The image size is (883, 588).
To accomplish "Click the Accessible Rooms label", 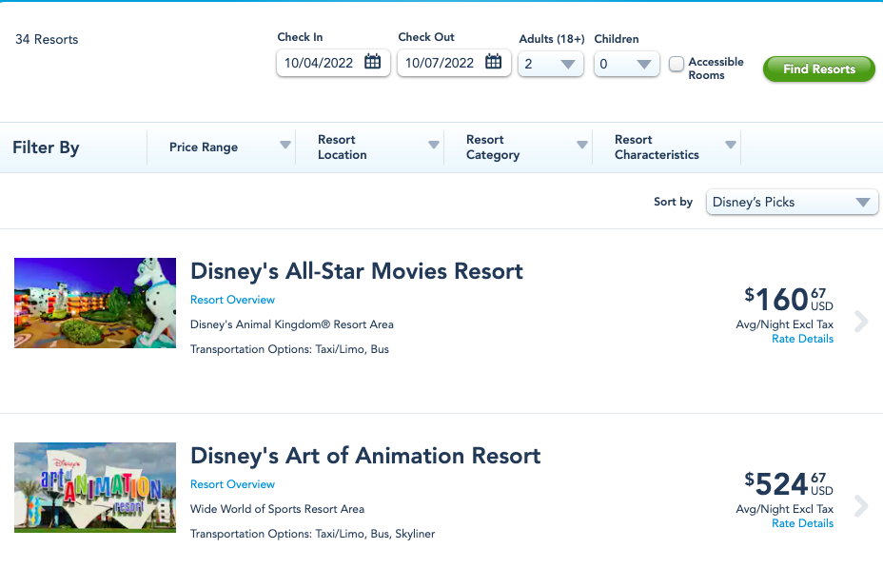I will tap(716, 69).
